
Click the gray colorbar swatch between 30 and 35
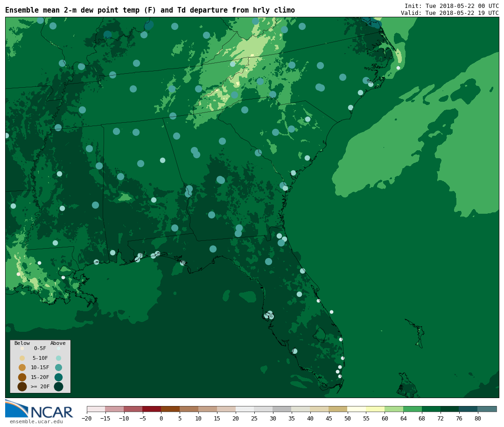pos(282,409)
